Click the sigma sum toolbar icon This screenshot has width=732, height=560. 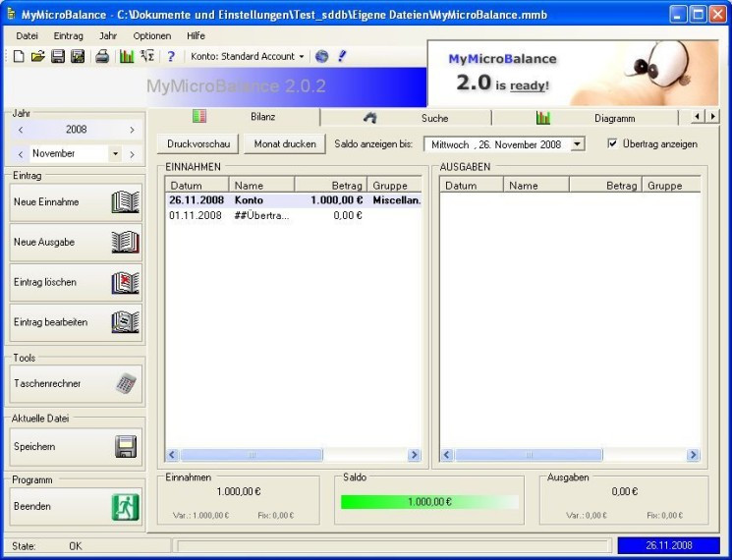coord(147,57)
